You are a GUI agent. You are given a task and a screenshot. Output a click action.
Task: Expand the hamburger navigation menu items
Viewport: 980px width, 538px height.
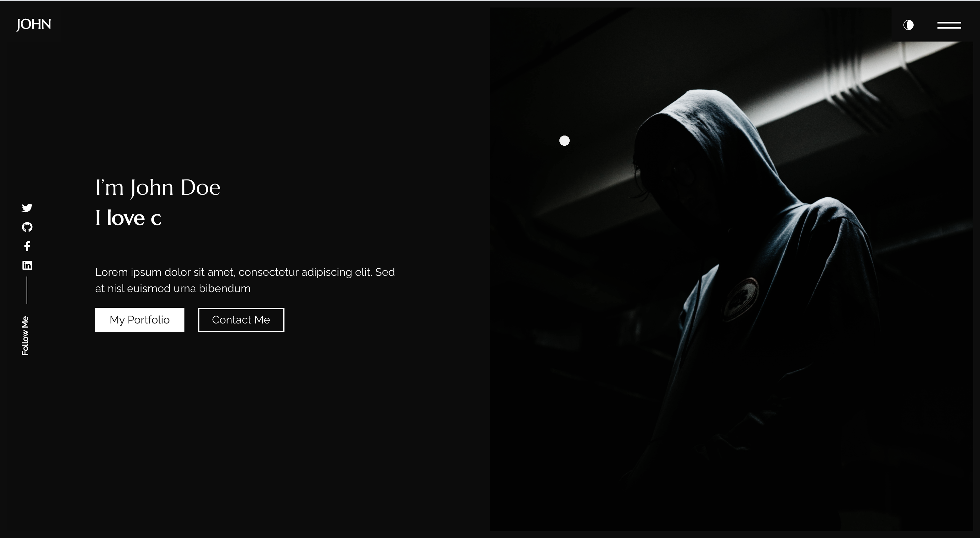click(x=950, y=25)
